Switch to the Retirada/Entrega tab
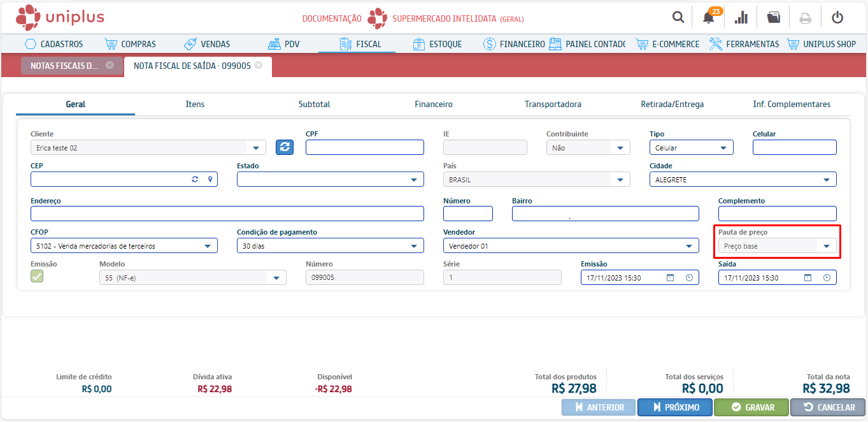Screen dimensions: 868x422 [x=672, y=104]
